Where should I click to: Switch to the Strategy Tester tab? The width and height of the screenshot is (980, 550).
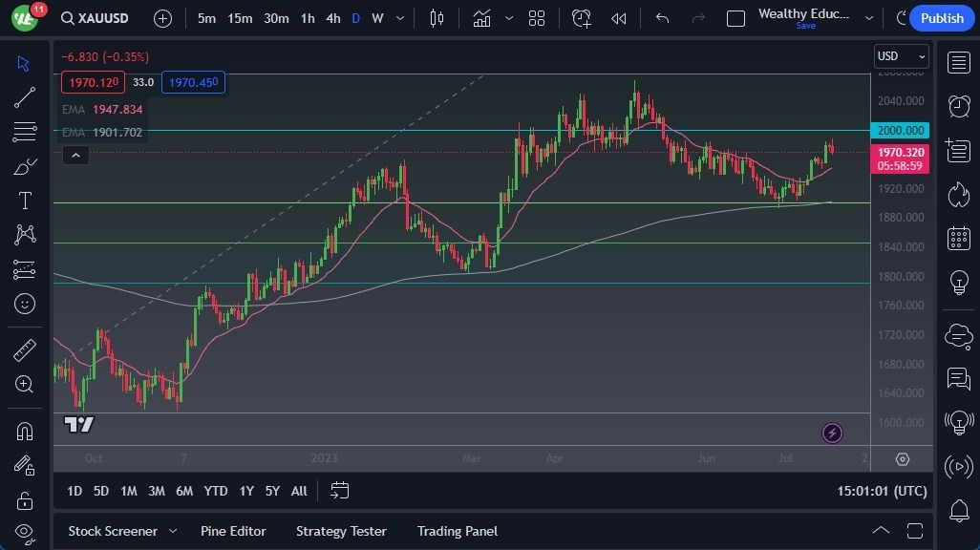[x=341, y=531]
